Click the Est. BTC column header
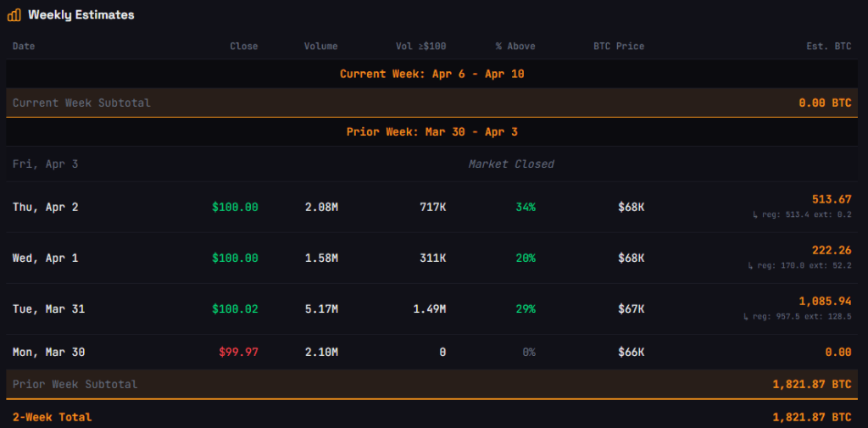 [831, 46]
